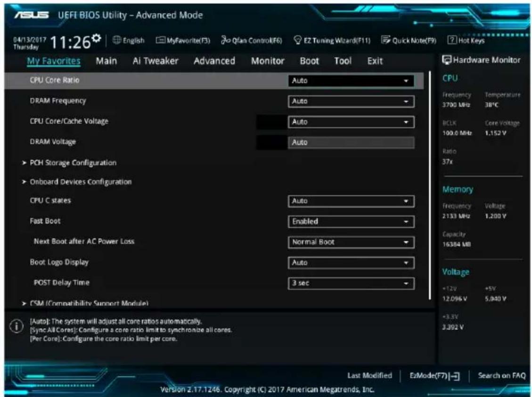Click the 2133 MHz memory frequency value

[456, 216]
